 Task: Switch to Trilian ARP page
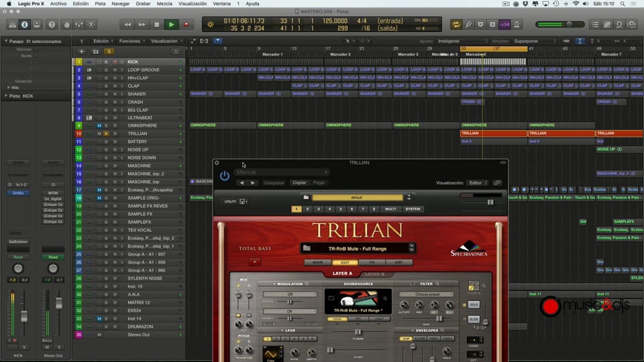(x=398, y=262)
